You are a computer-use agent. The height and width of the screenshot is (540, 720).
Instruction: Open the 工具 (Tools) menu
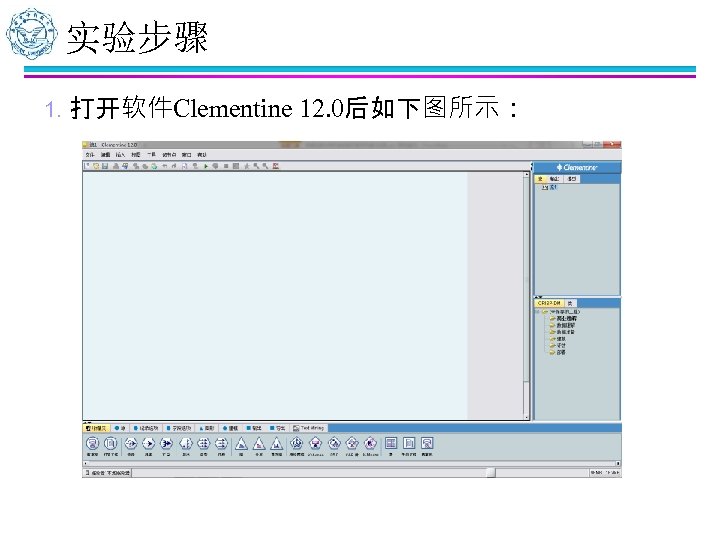[x=152, y=155]
